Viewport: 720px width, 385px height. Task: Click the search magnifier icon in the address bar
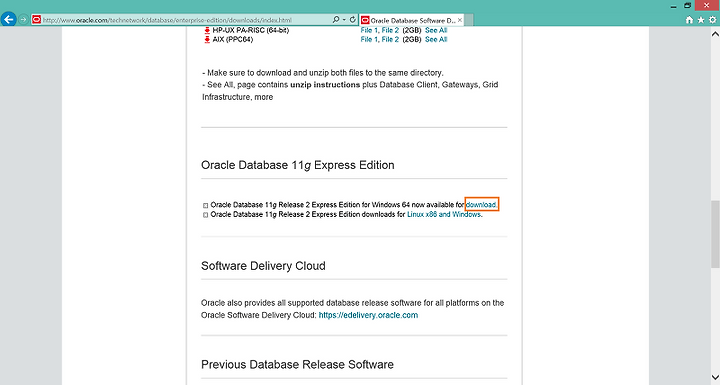[x=336, y=20]
